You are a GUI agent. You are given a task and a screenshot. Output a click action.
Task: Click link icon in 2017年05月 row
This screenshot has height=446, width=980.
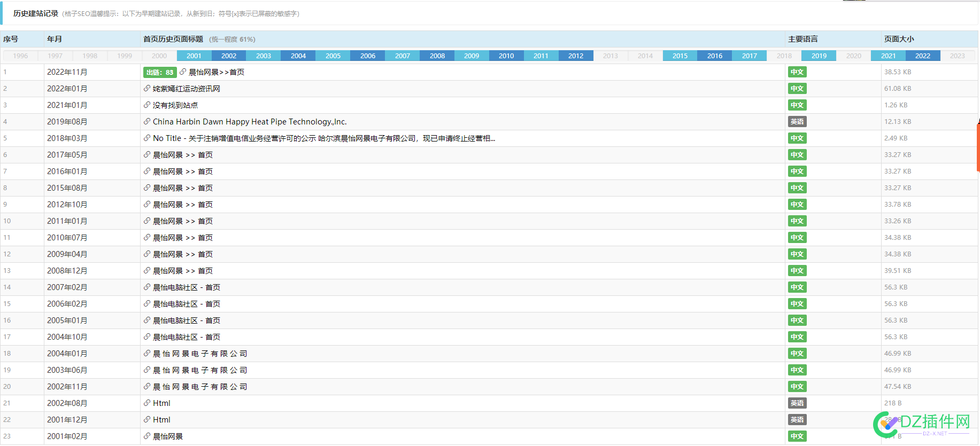point(147,154)
